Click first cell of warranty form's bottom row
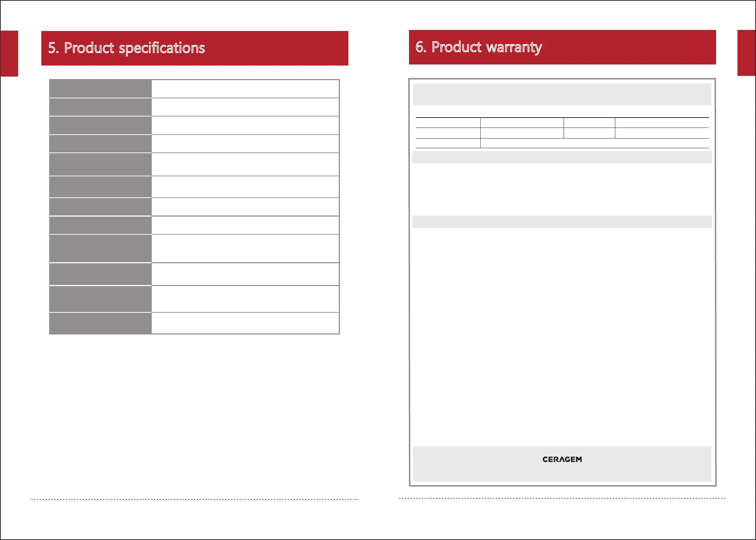This screenshot has height=540, width=756. [x=447, y=143]
